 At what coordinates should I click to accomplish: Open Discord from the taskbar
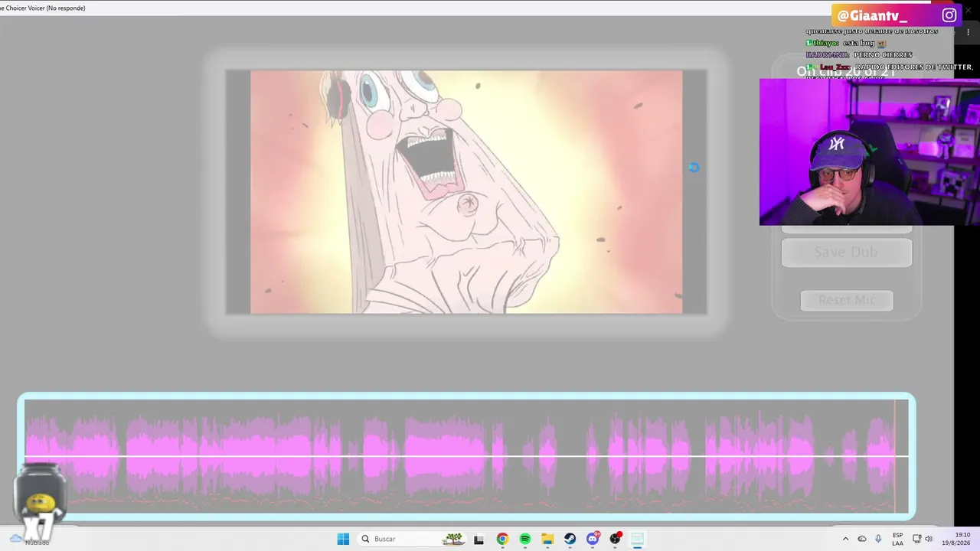(593, 539)
